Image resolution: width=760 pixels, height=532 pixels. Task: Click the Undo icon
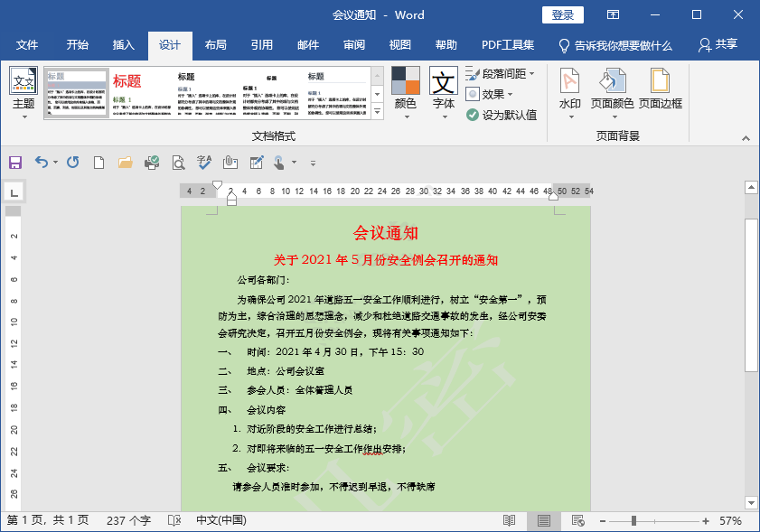click(x=43, y=162)
